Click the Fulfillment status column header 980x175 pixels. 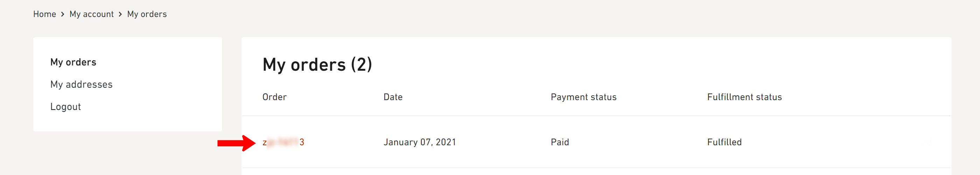(x=744, y=97)
